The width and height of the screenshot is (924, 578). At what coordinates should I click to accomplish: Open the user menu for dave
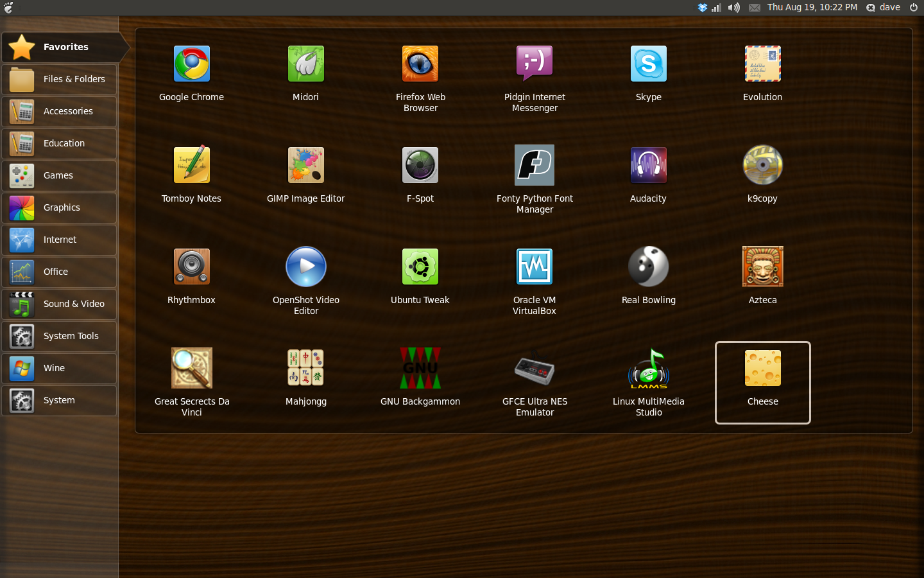(884, 8)
